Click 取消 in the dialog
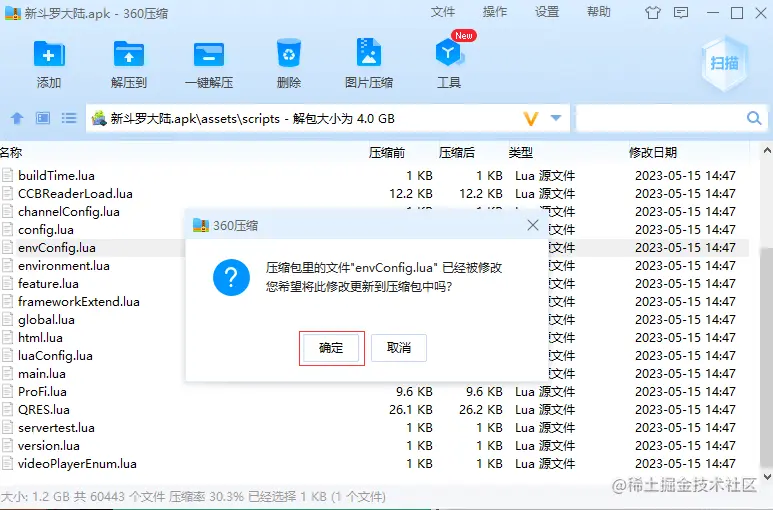Screen dimensions: 773x510 tap(398, 348)
